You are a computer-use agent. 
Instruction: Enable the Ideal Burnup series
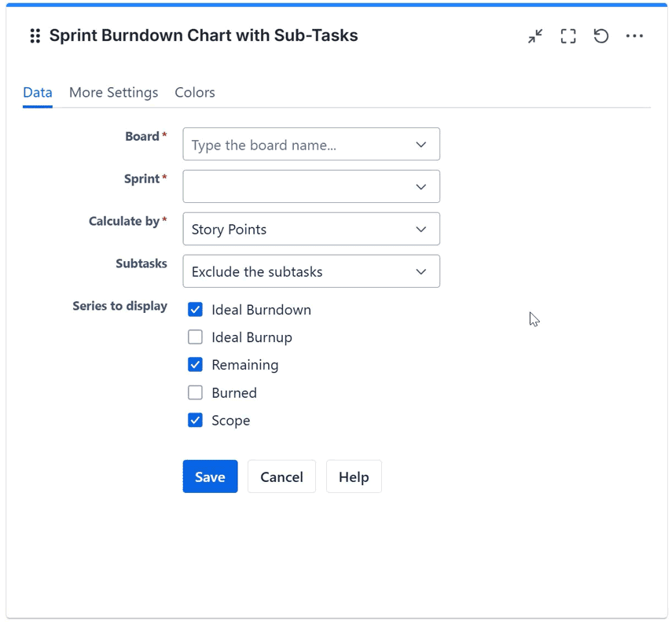click(x=195, y=337)
